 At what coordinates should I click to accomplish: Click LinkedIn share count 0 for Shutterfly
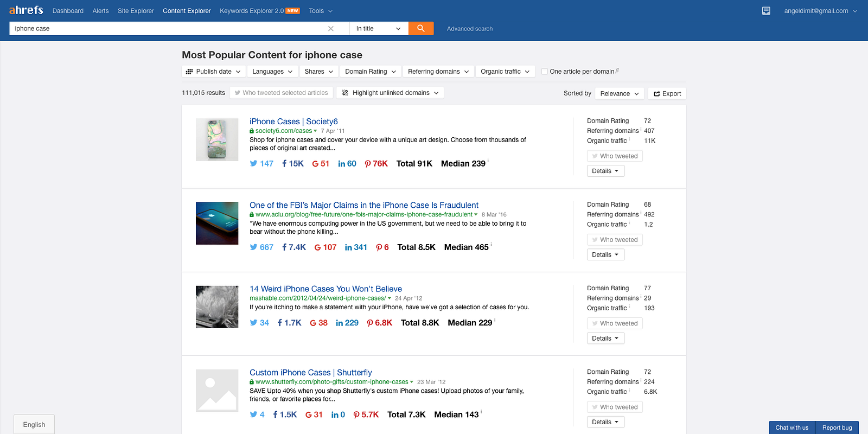tap(338, 414)
